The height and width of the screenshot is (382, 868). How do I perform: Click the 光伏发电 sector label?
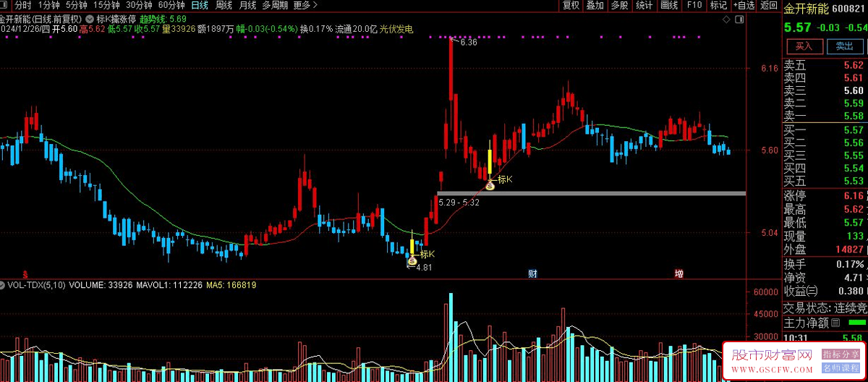396,29
